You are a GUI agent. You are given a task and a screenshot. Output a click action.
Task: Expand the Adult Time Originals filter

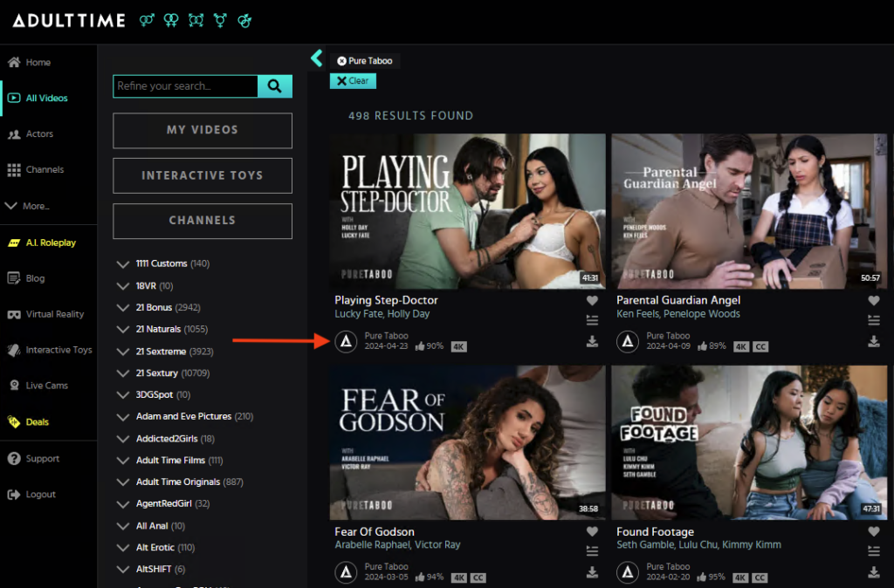pos(122,482)
